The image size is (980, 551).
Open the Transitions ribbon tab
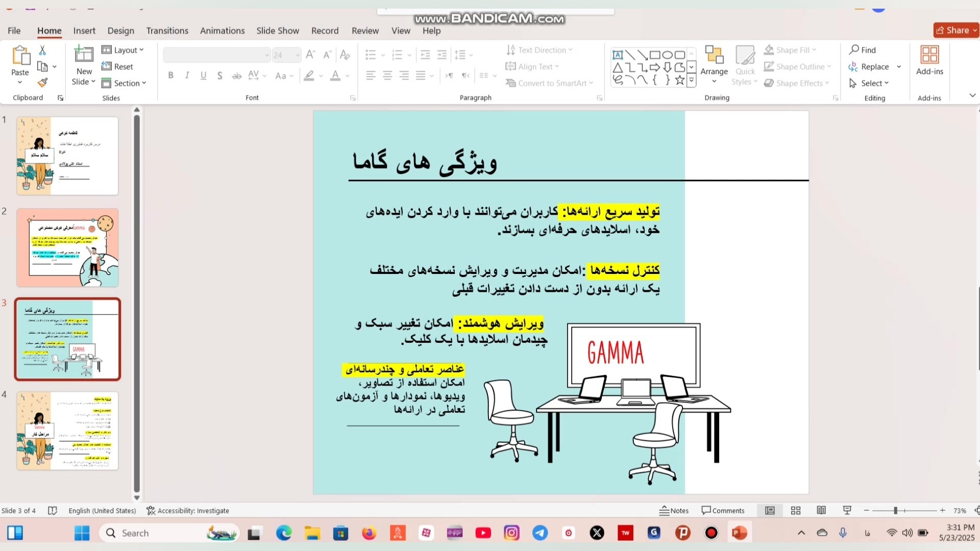pyautogui.click(x=167, y=31)
